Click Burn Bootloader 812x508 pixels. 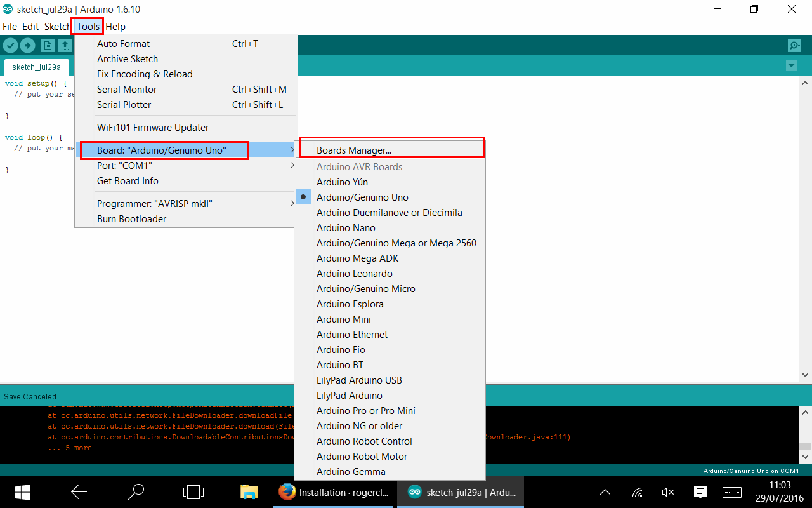(x=131, y=219)
